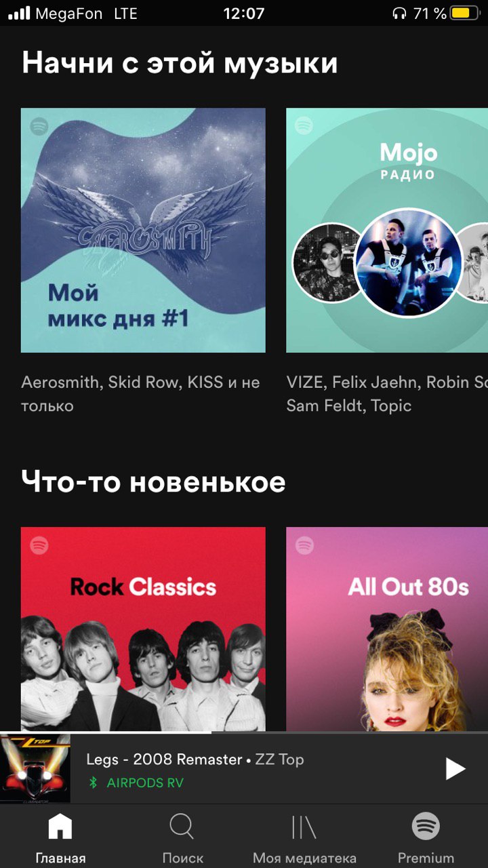
Task: Tap the battery icon in status bar
Action: 466,13
